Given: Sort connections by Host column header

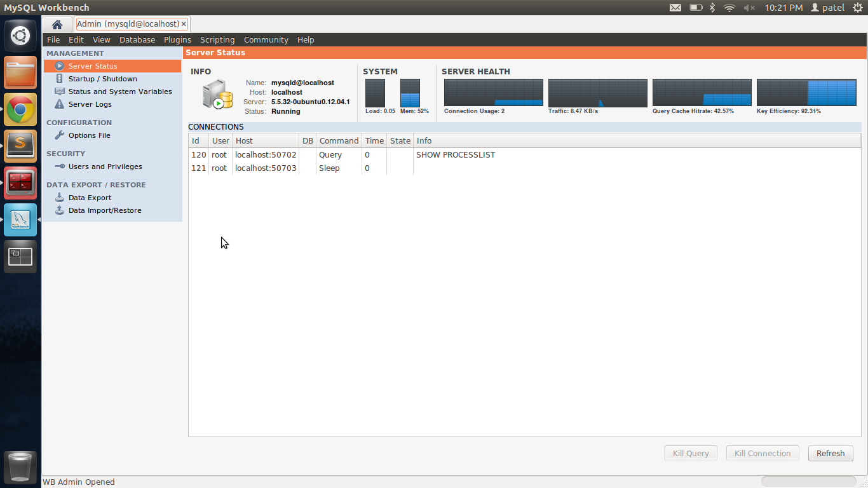Looking at the screenshot, I should click(x=266, y=141).
